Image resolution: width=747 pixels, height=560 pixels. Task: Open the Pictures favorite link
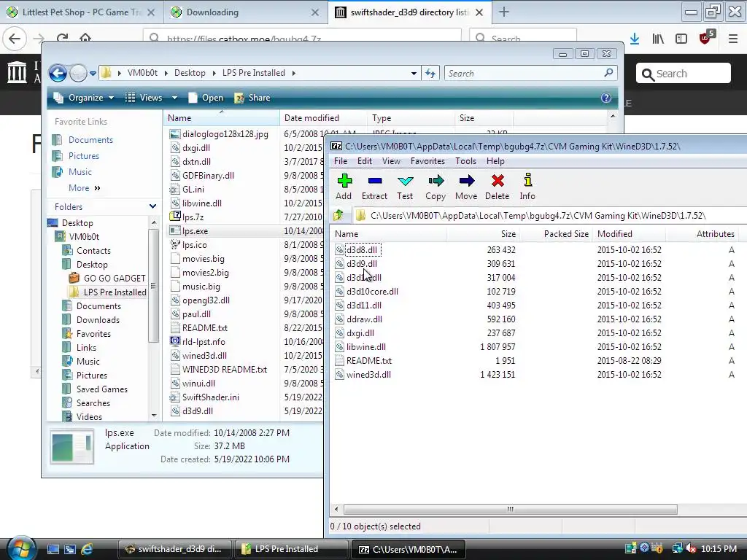tap(84, 156)
